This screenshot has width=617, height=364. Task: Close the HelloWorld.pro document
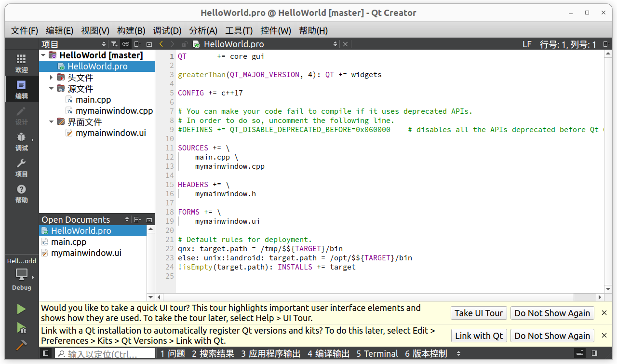(x=345, y=44)
